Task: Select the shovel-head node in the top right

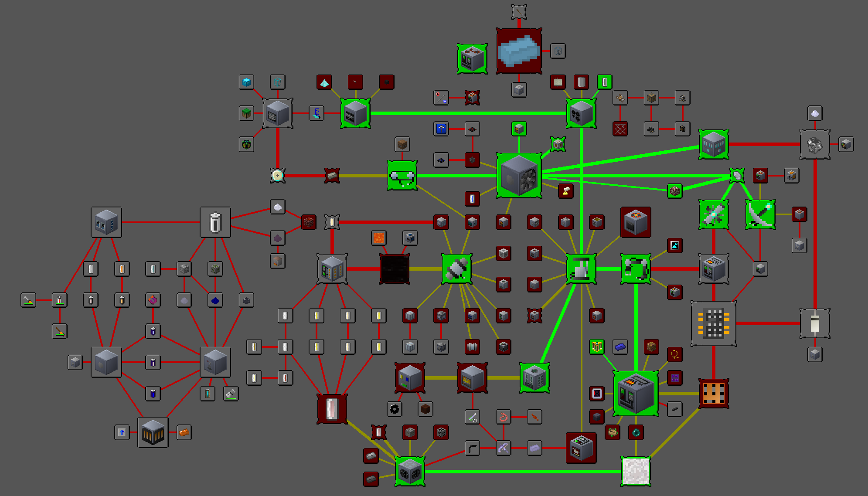Action: [814, 114]
